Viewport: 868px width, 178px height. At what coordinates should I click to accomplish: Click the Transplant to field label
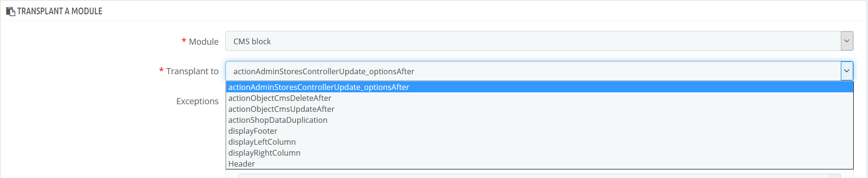click(192, 71)
